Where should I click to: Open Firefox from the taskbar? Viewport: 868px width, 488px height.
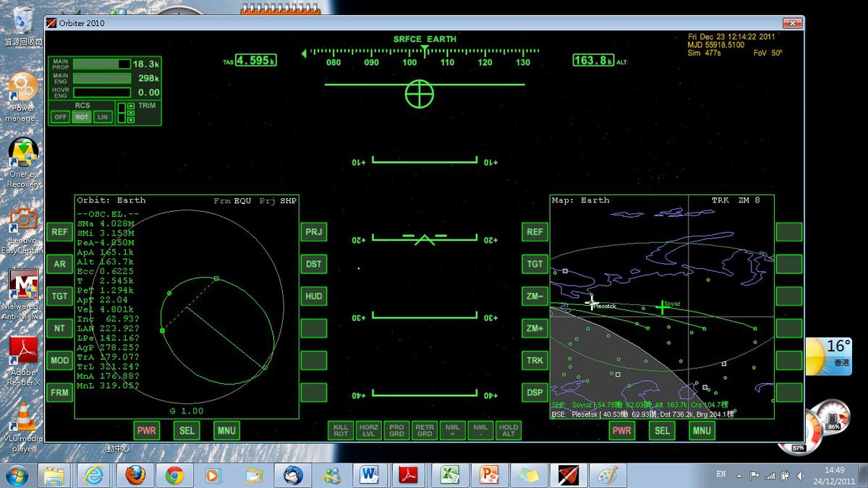(135, 475)
